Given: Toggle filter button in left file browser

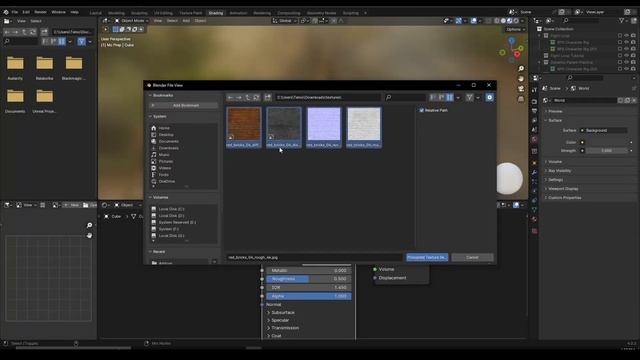Looking at the screenshot, I should [x=82, y=41].
